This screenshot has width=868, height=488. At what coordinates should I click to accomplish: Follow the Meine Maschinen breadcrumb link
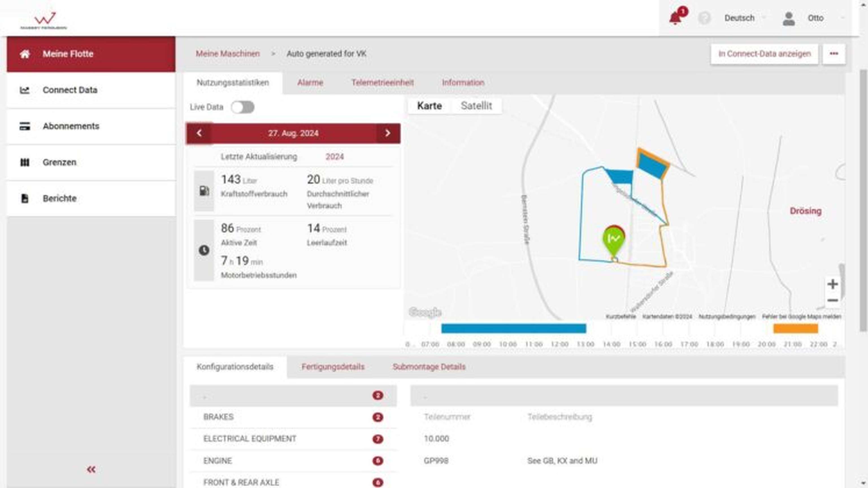[228, 54]
